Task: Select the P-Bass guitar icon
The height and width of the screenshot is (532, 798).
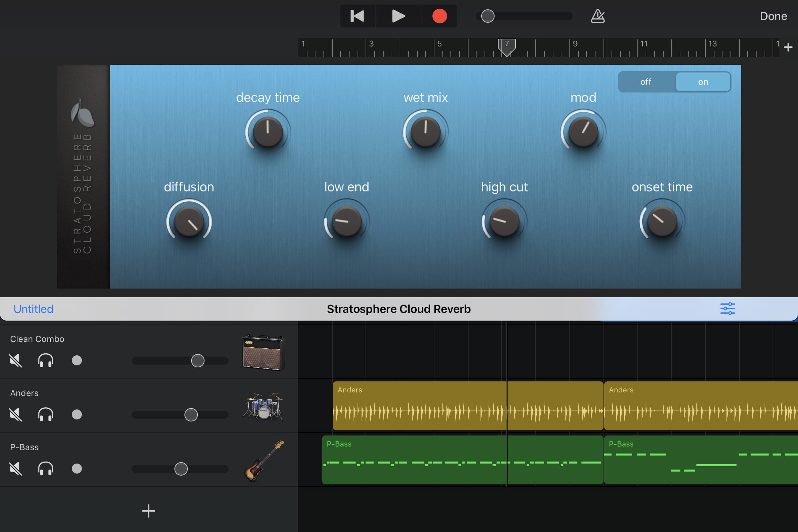Action: (264, 461)
